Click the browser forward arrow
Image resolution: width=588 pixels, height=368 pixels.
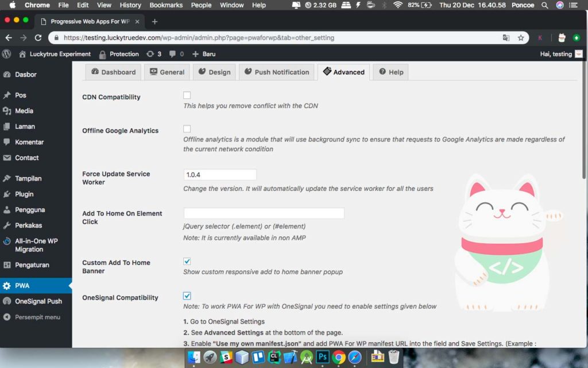23,37
